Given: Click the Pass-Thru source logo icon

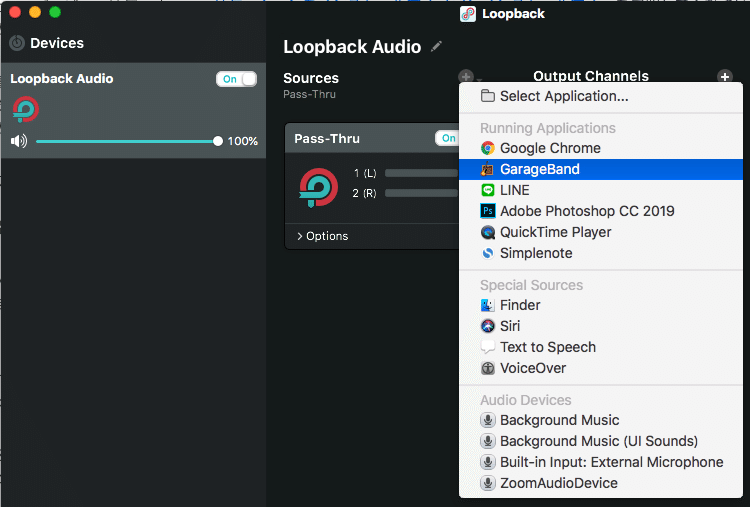Looking at the screenshot, I should click(x=318, y=187).
